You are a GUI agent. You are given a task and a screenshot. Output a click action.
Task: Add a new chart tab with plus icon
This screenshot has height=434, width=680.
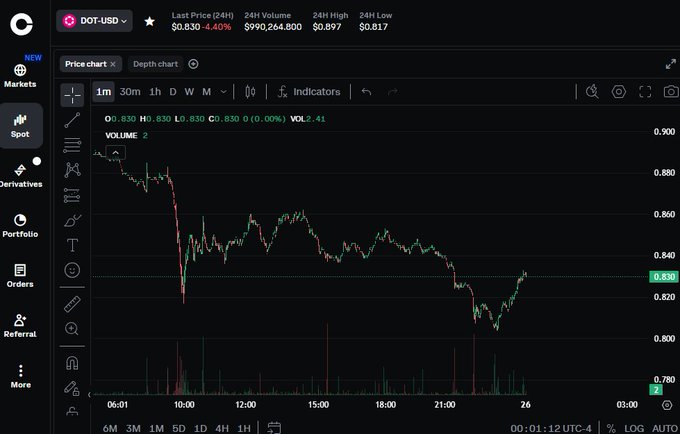193,64
